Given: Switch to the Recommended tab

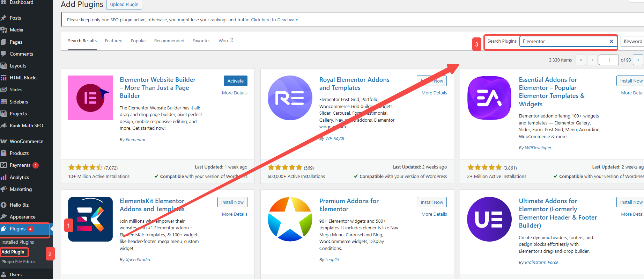Looking at the screenshot, I should coord(169,41).
